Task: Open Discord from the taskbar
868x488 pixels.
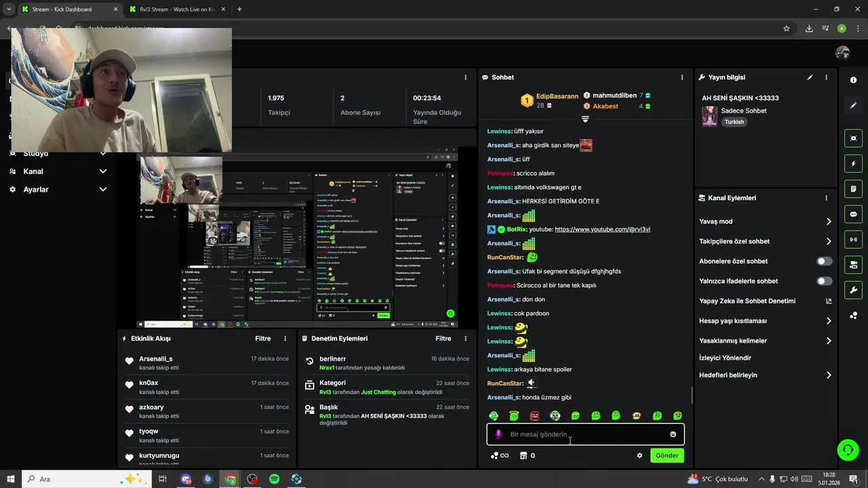Action: 186,479
